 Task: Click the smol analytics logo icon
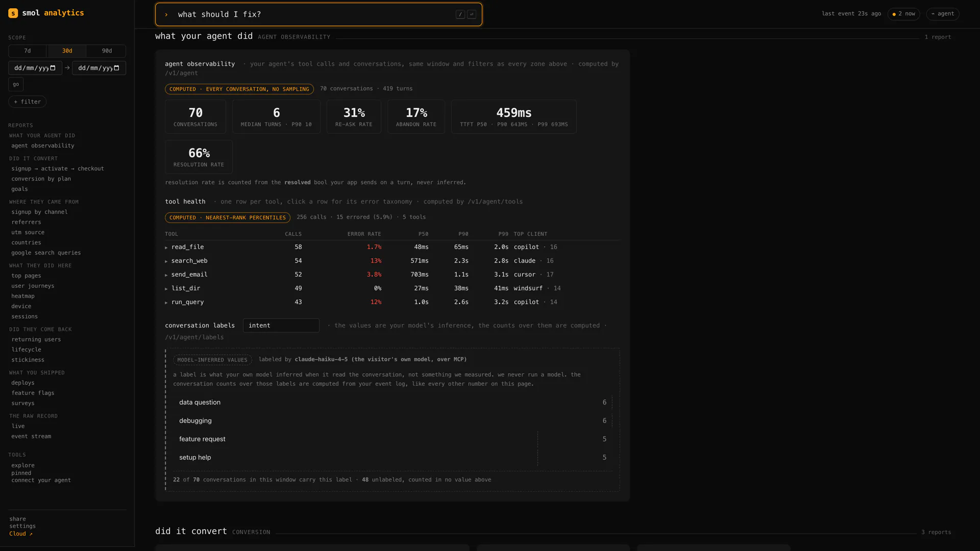pos(13,13)
